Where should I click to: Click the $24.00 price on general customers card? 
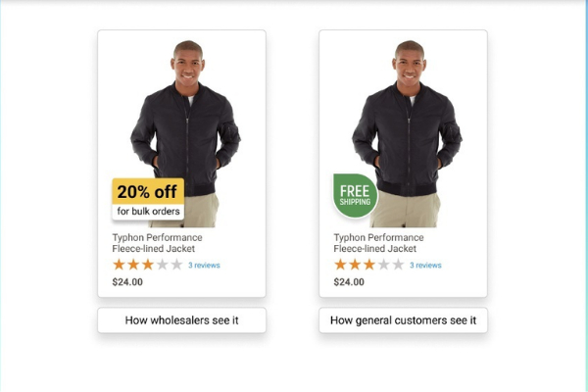point(349,282)
